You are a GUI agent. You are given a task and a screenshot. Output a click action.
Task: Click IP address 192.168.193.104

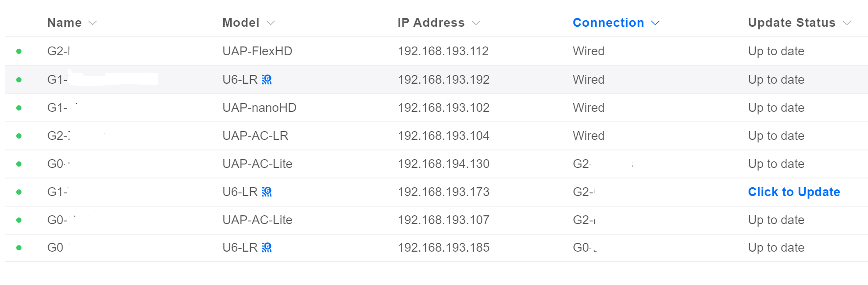coord(443,136)
